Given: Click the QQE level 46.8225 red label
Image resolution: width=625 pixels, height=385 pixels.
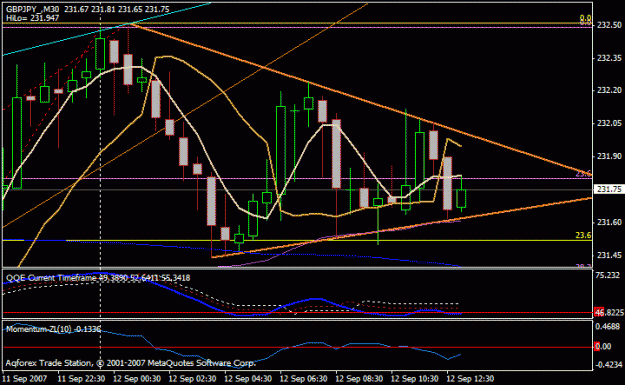Looking at the screenshot, I should pos(609,312).
